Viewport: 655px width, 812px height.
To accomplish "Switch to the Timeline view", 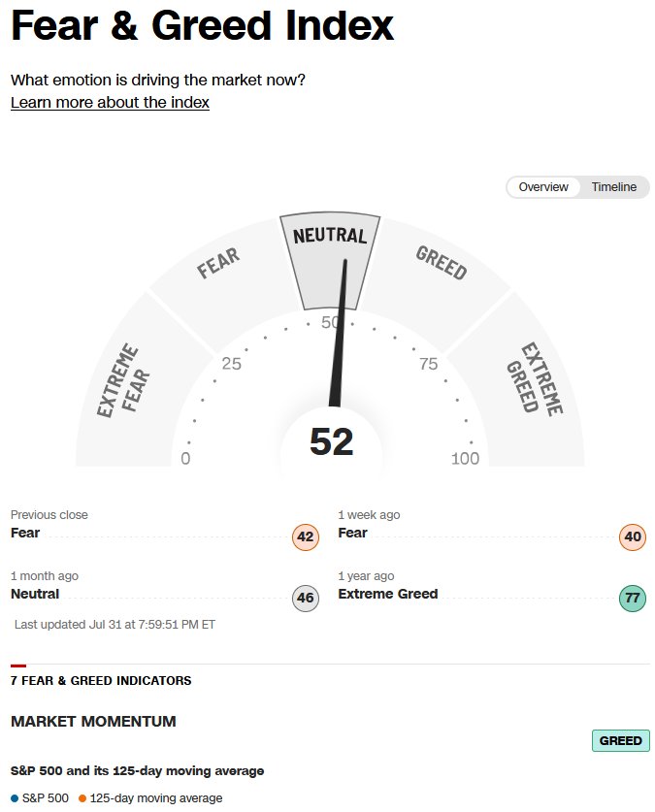I will tap(613, 187).
